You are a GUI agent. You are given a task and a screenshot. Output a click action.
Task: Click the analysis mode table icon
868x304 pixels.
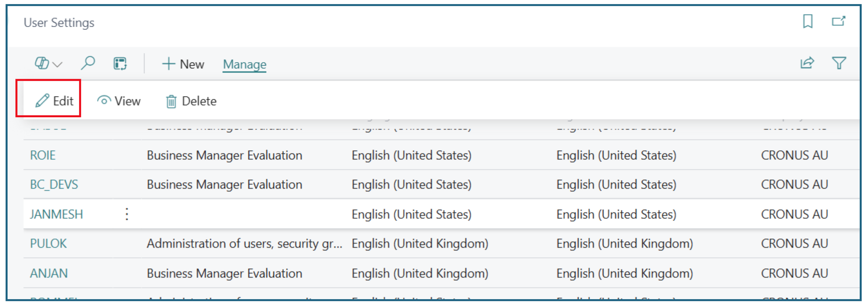click(120, 64)
